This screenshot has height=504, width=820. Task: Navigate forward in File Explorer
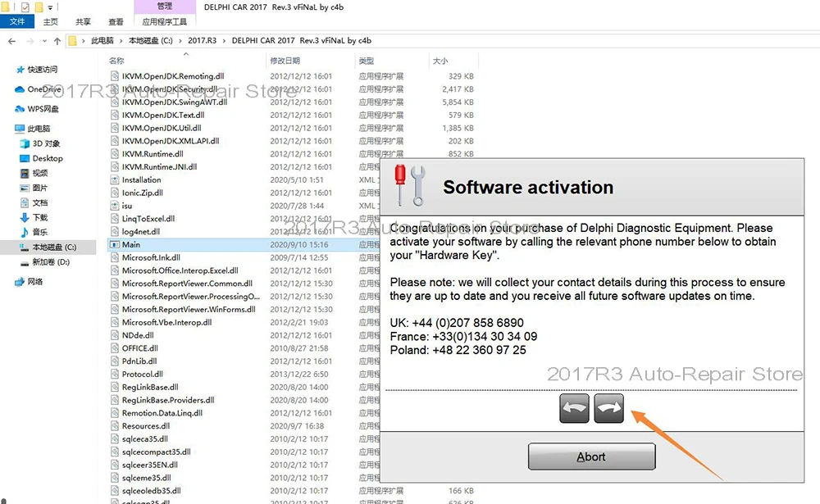click(30, 41)
